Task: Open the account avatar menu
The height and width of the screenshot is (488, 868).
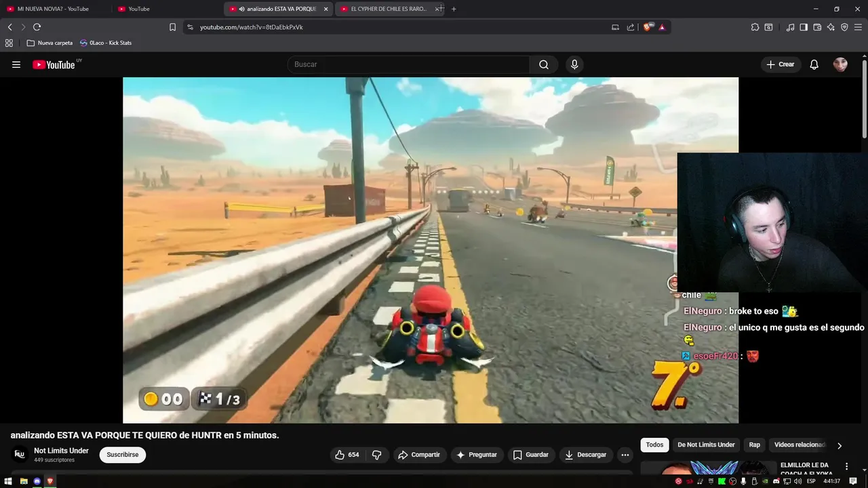Action: pyautogui.click(x=840, y=64)
